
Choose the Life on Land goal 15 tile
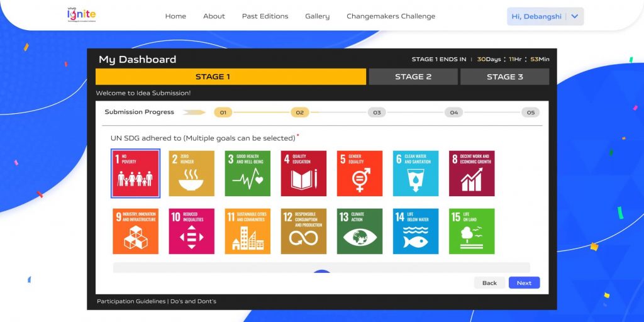(x=472, y=231)
